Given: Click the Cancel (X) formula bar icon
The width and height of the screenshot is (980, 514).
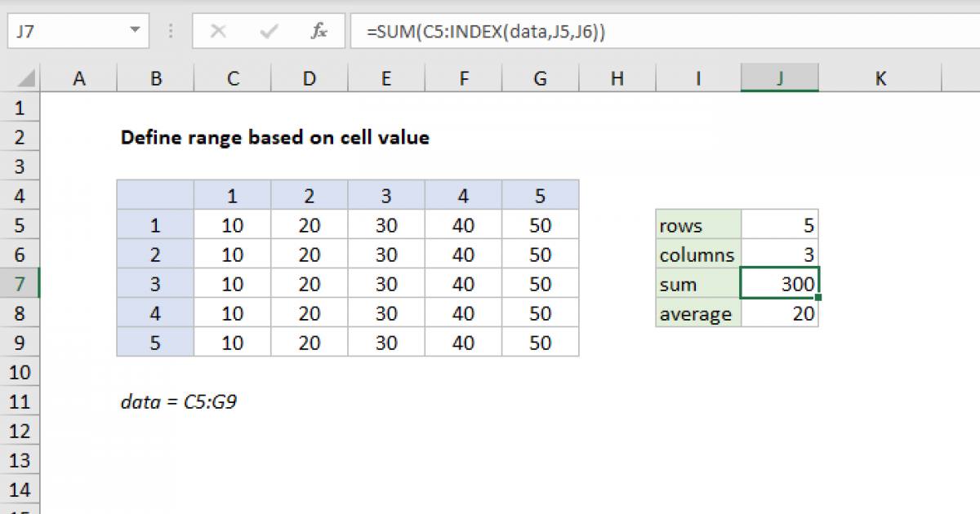Looking at the screenshot, I should 218,32.
